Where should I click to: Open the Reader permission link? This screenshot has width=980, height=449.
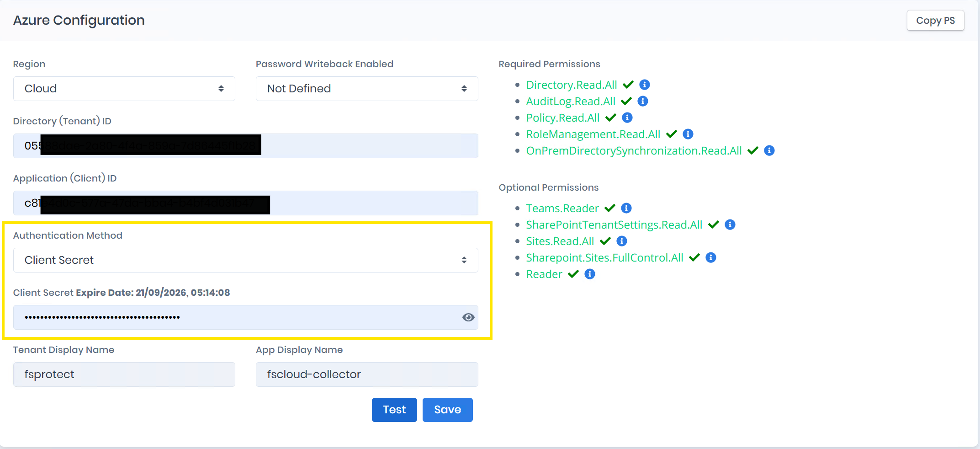(544, 274)
